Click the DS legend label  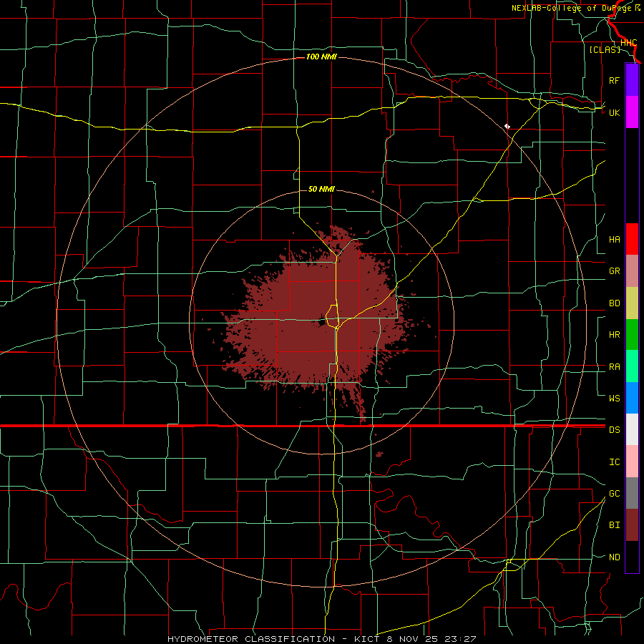(614, 429)
